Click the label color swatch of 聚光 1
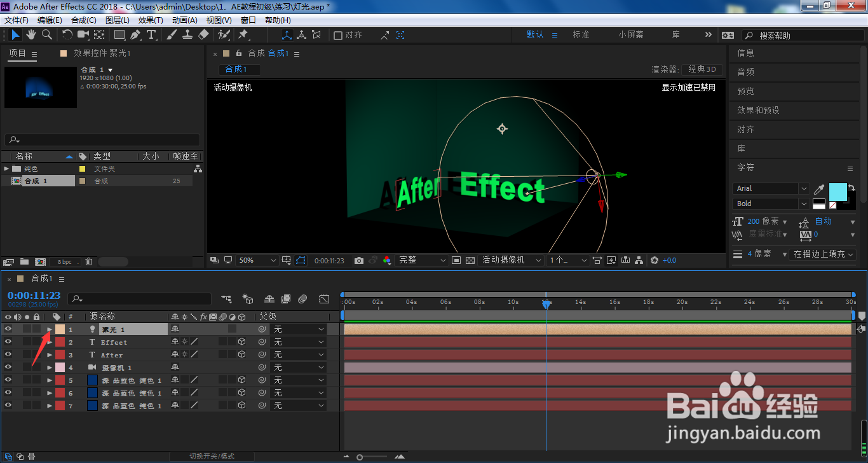 (x=60, y=329)
